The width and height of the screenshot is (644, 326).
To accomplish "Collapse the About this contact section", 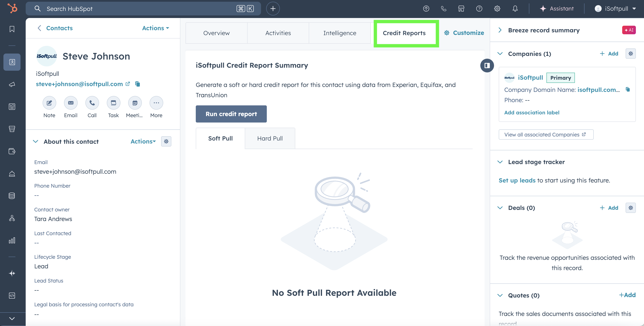I will coord(36,142).
